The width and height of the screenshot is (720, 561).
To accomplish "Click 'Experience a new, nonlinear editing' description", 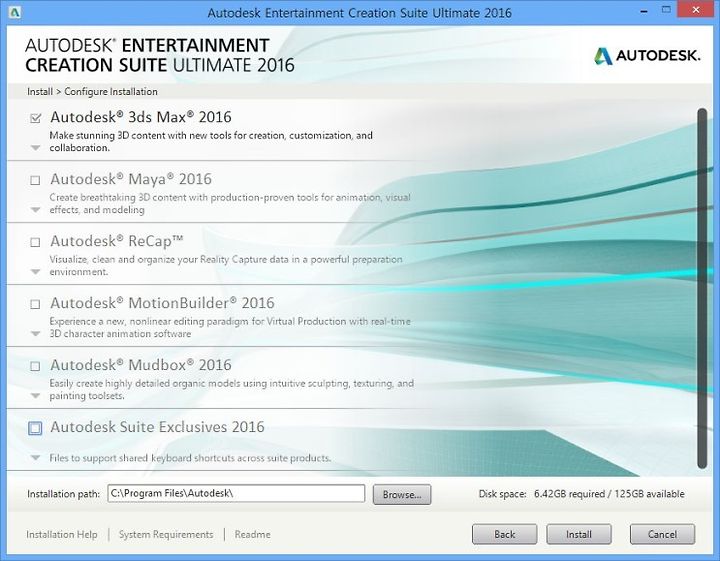I will point(230,327).
